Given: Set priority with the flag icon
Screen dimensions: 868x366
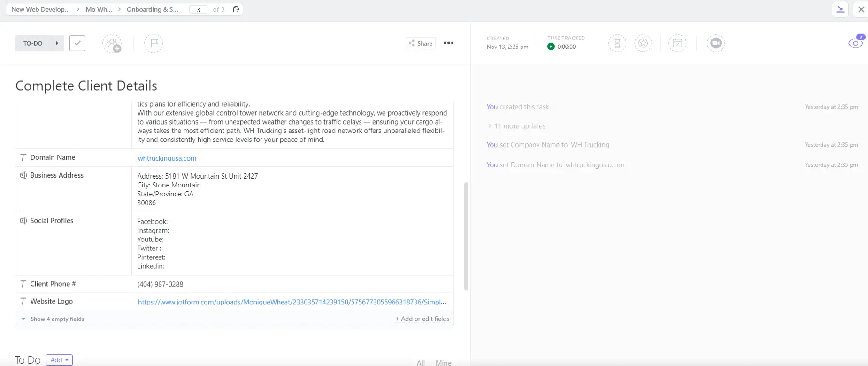Looking at the screenshot, I should (154, 43).
